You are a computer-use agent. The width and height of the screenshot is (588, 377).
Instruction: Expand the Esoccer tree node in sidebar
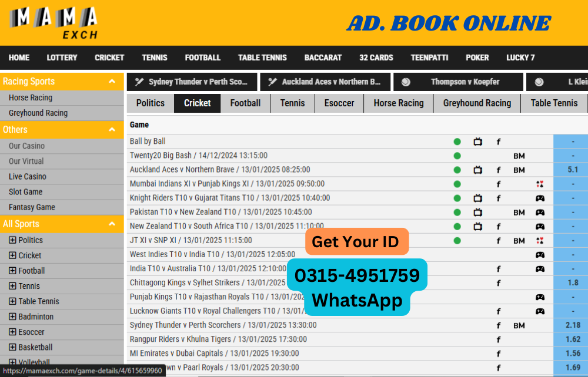coord(12,332)
